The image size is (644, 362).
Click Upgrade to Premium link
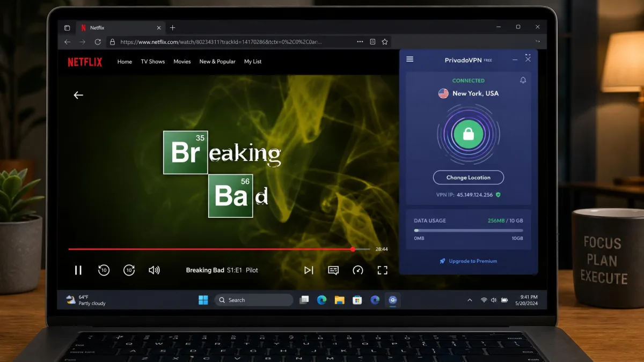[469, 261]
